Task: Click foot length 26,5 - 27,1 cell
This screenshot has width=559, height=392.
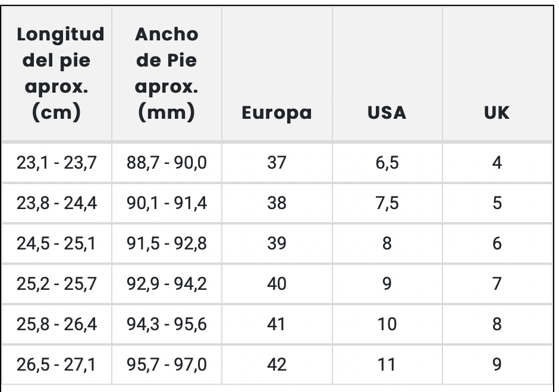Action: tap(56, 364)
